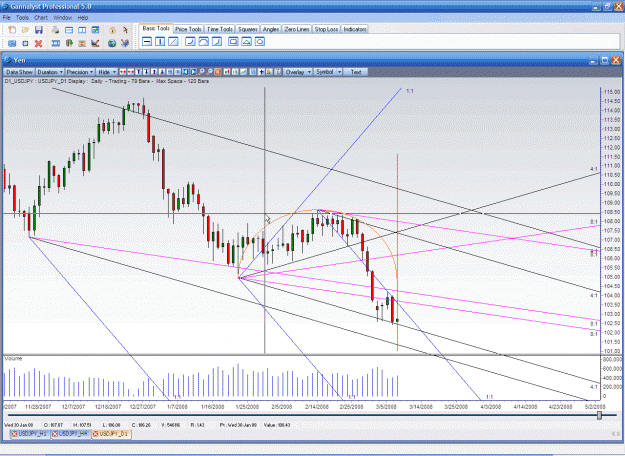The width and height of the screenshot is (625, 456).
Task: Click the magnifier zoom in icon
Action: (x=201, y=72)
